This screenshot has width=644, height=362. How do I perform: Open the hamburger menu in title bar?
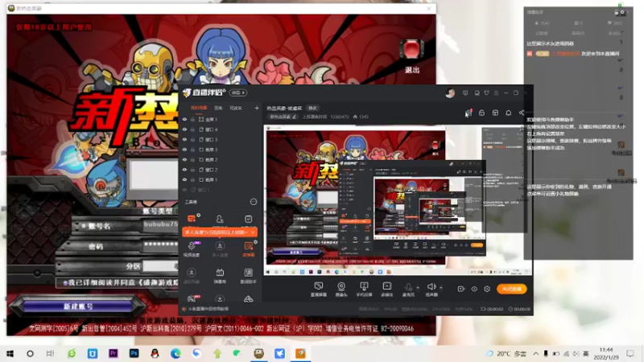(497, 93)
